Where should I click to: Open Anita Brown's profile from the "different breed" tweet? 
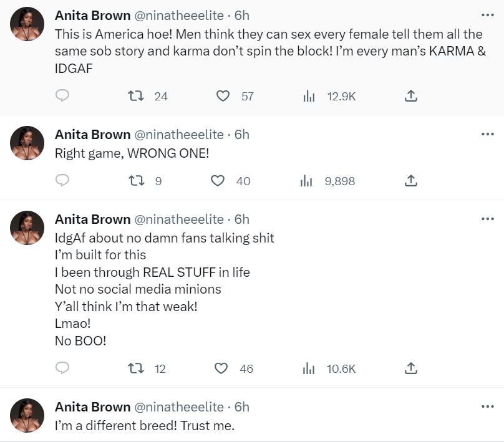92,407
